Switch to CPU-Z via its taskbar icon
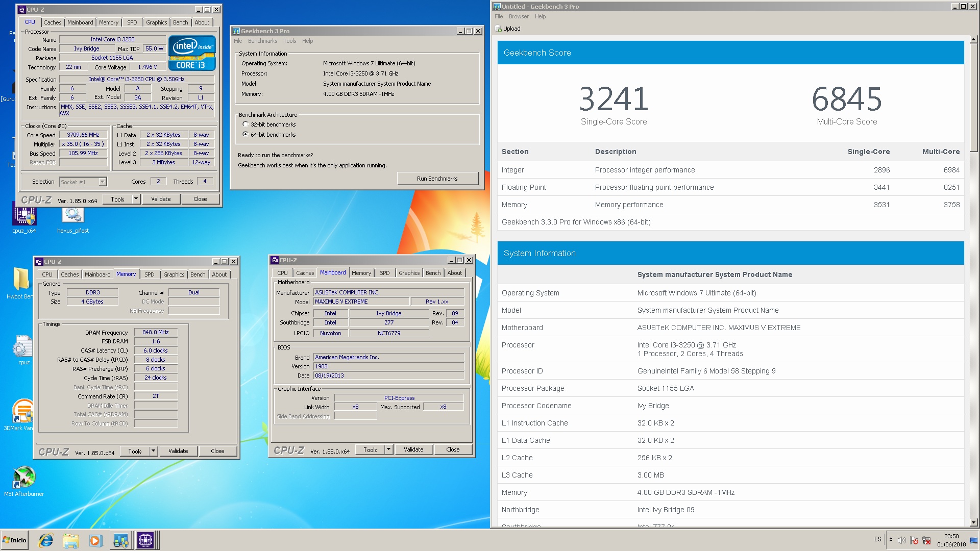Viewport: 980px width, 551px height. (145, 540)
